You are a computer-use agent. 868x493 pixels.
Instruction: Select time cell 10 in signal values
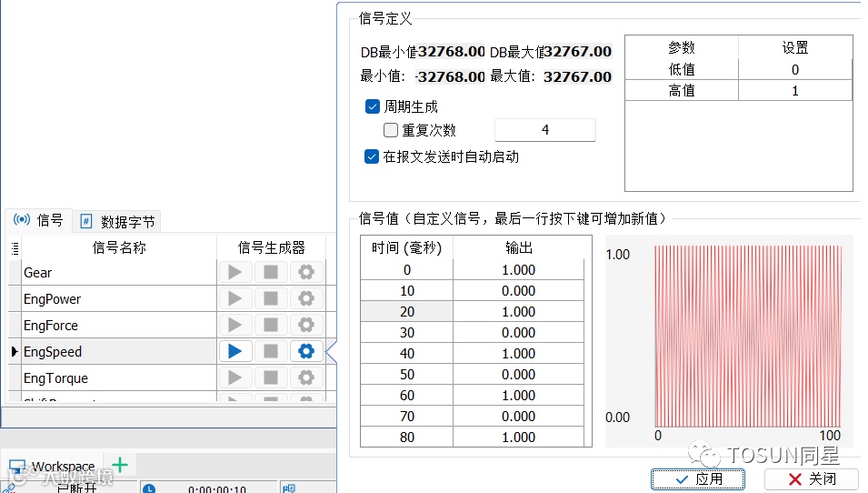pyautogui.click(x=407, y=291)
